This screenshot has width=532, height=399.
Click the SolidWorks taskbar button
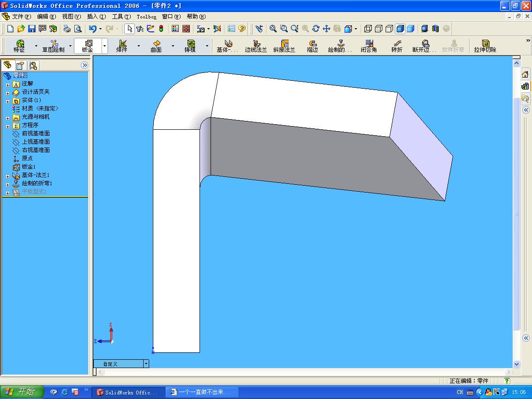click(129, 392)
